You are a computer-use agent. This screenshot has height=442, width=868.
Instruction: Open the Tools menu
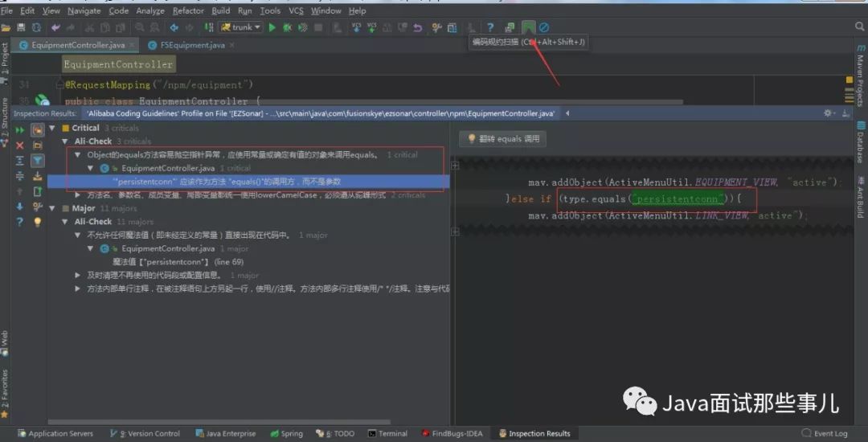coord(270,10)
